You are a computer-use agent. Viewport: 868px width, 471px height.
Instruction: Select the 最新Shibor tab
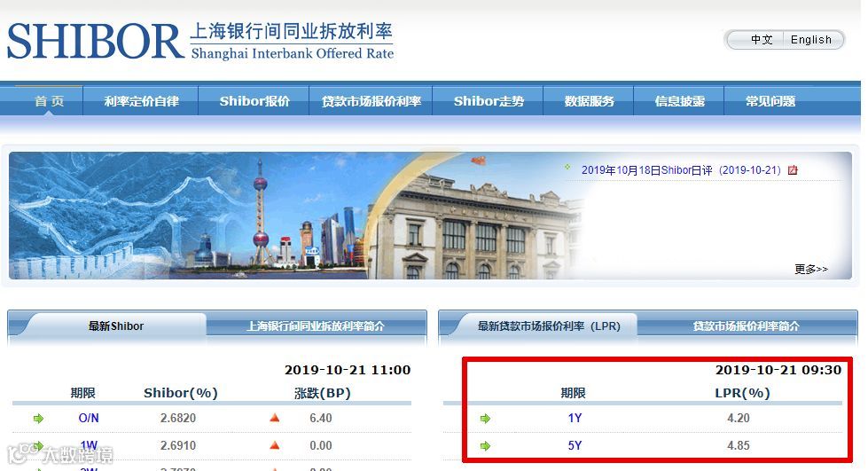115,326
